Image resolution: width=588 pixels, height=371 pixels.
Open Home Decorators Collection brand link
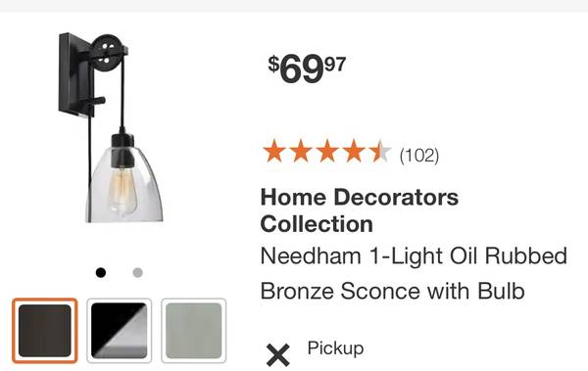click(x=360, y=210)
